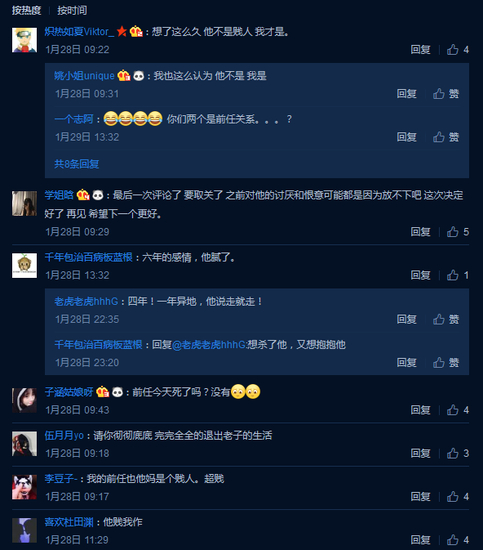Screen dimensions: 483x550
Task: Expand the 共8条回复 replies thread
Action: (x=76, y=164)
